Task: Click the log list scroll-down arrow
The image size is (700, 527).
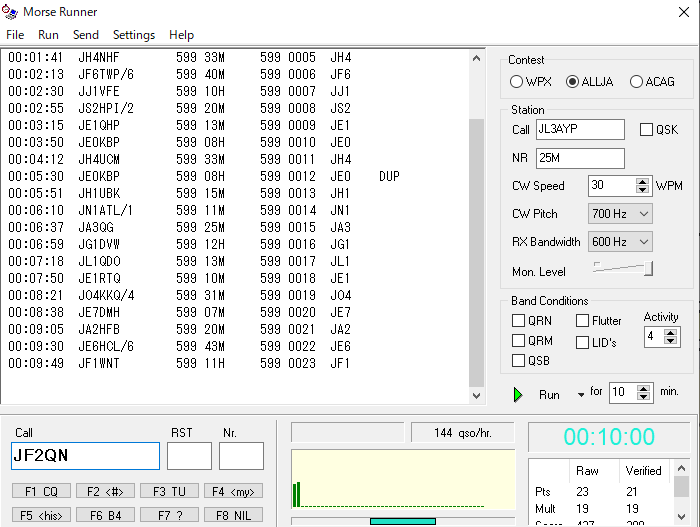Action: coord(476,395)
